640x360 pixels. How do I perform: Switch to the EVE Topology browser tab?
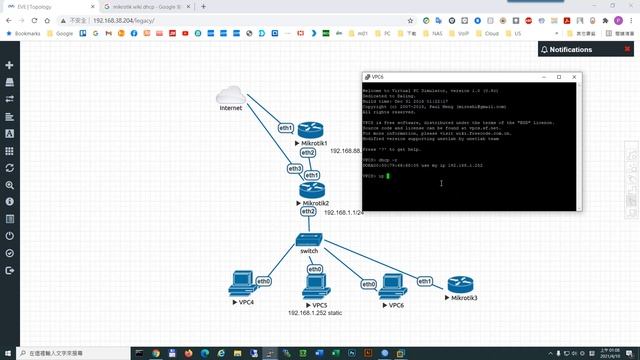51,7
